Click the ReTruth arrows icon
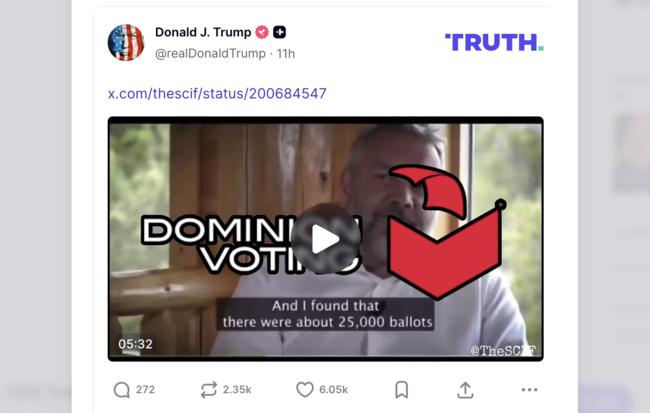 click(x=208, y=390)
